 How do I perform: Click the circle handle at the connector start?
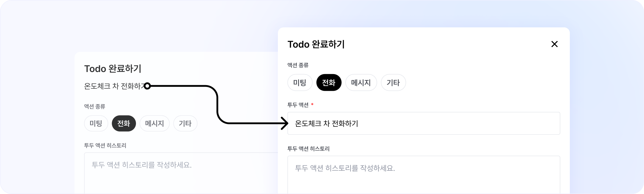[147, 86]
